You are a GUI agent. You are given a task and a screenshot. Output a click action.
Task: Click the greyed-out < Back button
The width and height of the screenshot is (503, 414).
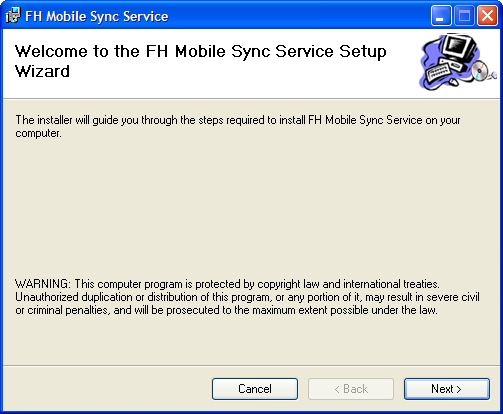tap(351, 389)
